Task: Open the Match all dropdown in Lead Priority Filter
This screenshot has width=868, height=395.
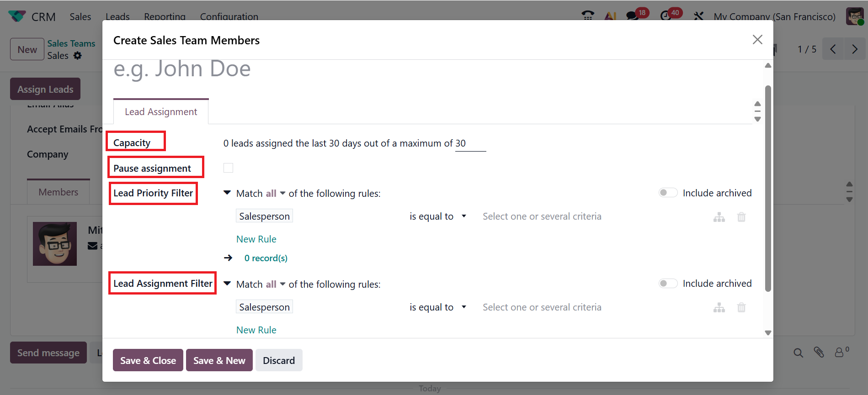Action: pyautogui.click(x=276, y=194)
